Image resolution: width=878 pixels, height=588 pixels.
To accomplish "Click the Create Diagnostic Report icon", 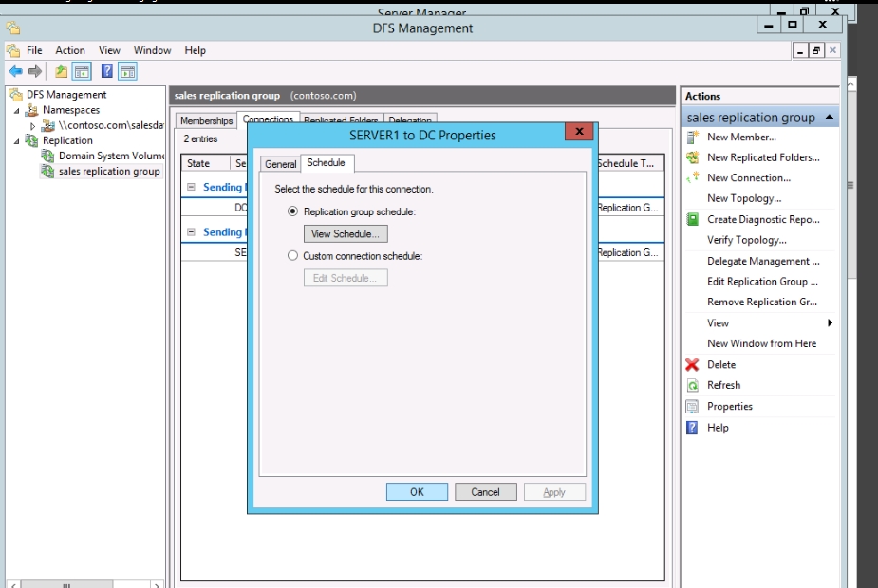I will point(692,220).
